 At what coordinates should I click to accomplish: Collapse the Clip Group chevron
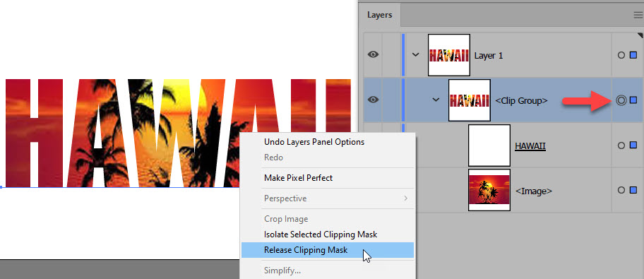pyautogui.click(x=436, y=100)
